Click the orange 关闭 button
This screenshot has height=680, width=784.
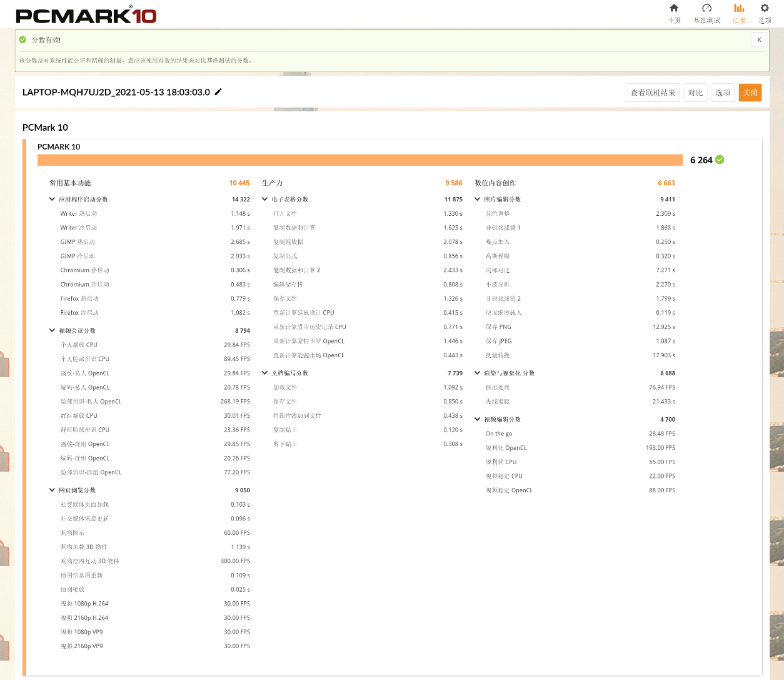click(750, 93)
